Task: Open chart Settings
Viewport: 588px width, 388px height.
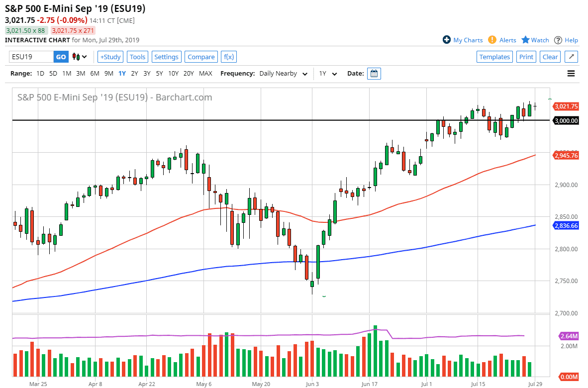Action: tap(166, 57)
